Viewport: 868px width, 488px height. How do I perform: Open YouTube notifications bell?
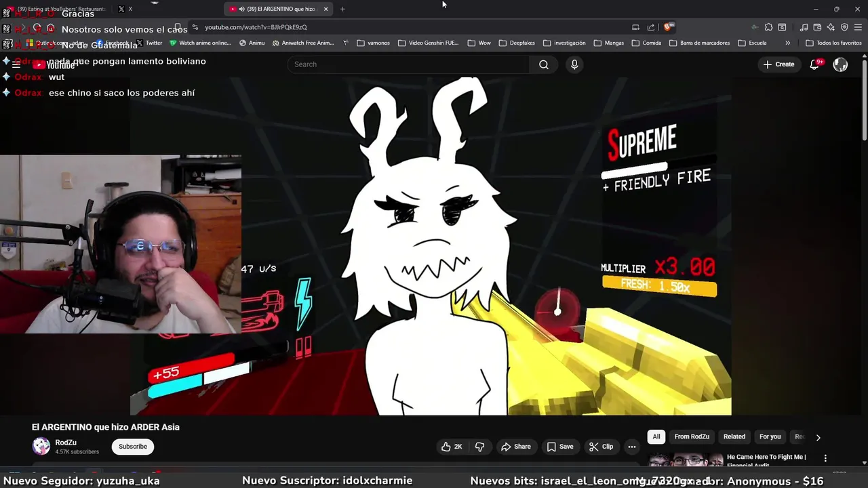[814, 64]
